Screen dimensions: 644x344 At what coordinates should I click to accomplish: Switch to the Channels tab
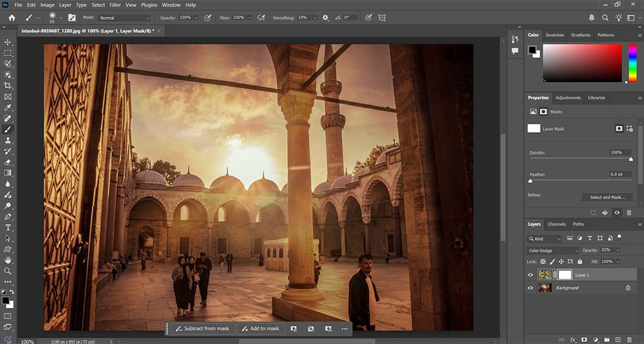click(556, 224)
